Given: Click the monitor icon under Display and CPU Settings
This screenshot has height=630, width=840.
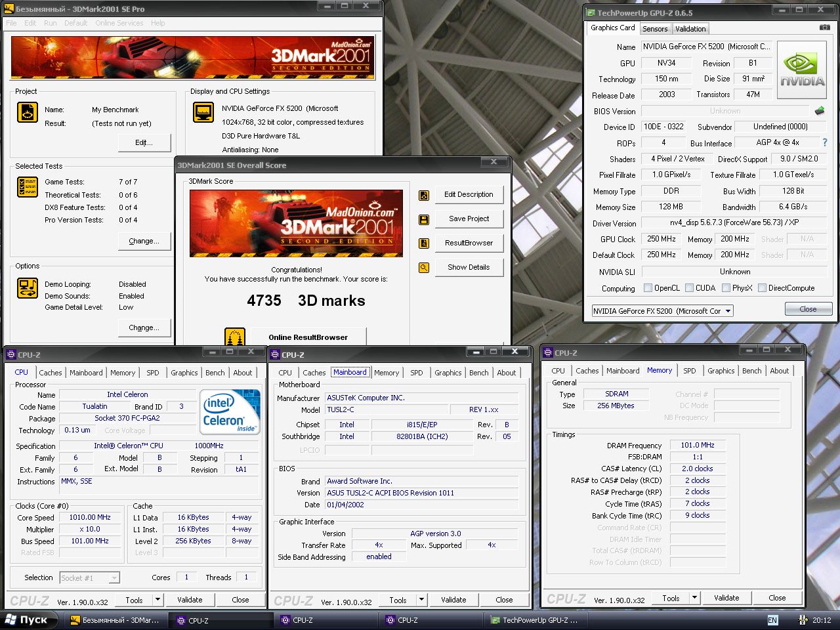Looking at the screenshot, I should pyautogui.click(x=203, y=112).
